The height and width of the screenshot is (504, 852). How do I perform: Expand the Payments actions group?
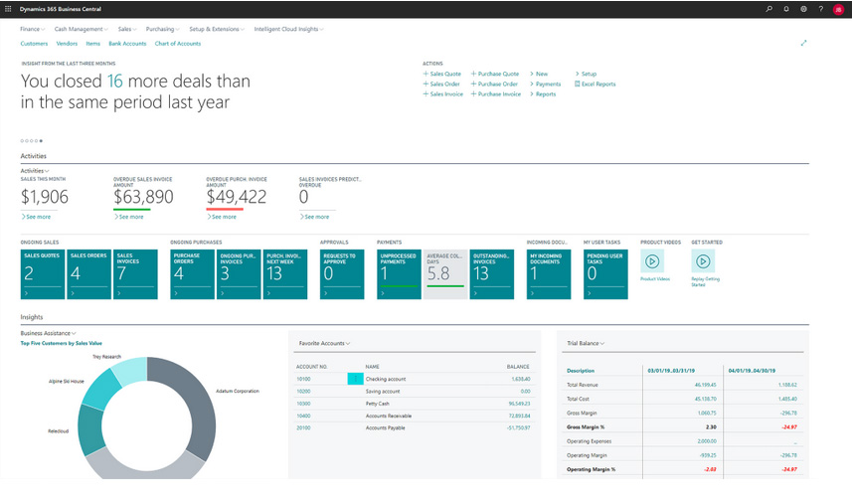(x=545, y=84)
